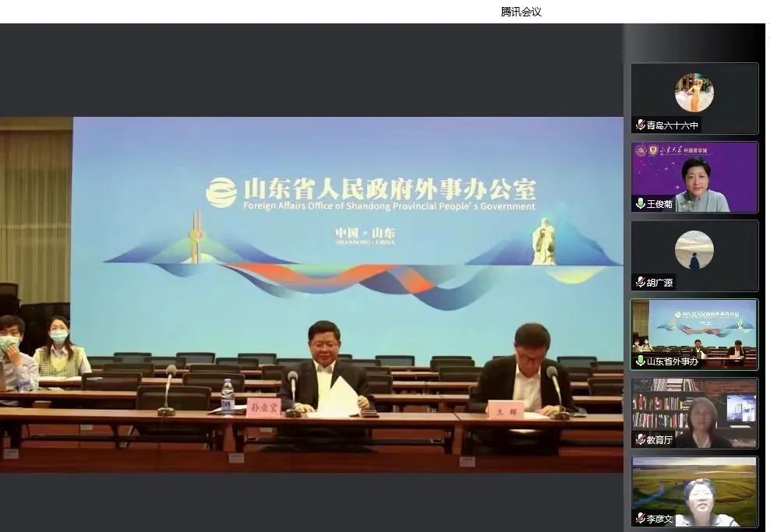
Task: Click the 中国·山东 caption in the main video
Action: pyautogui.click(x=366, y=234)
